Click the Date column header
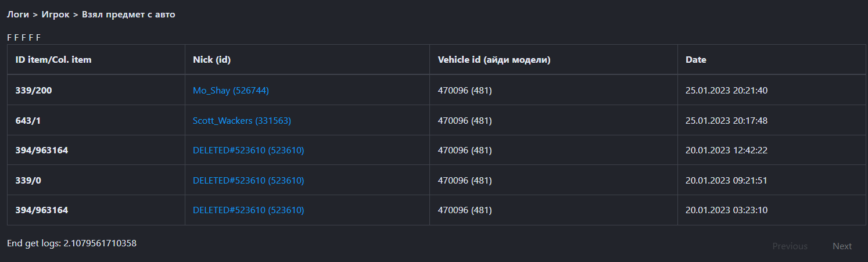Image resolution: width=868 pixels, height=262 pixels. click(x=696, y=60)
